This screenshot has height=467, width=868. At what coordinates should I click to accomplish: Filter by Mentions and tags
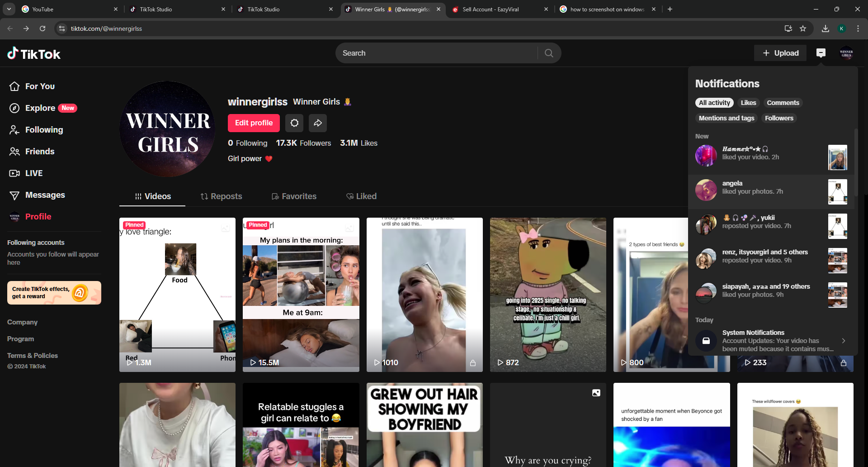(x=726, y=118)
